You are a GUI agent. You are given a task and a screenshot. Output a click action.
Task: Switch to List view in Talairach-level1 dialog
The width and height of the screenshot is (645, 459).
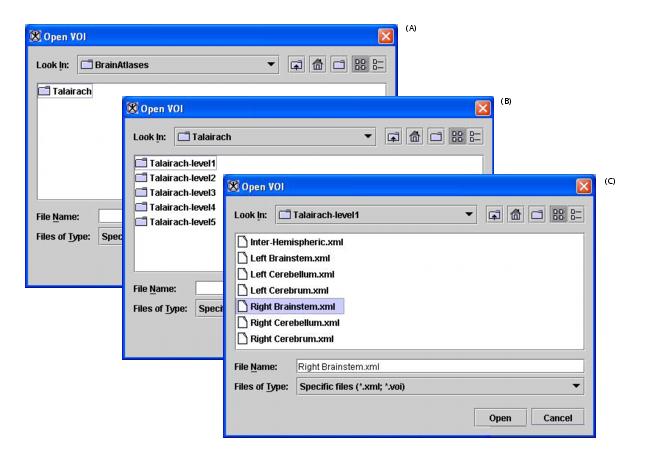[556, 215]
